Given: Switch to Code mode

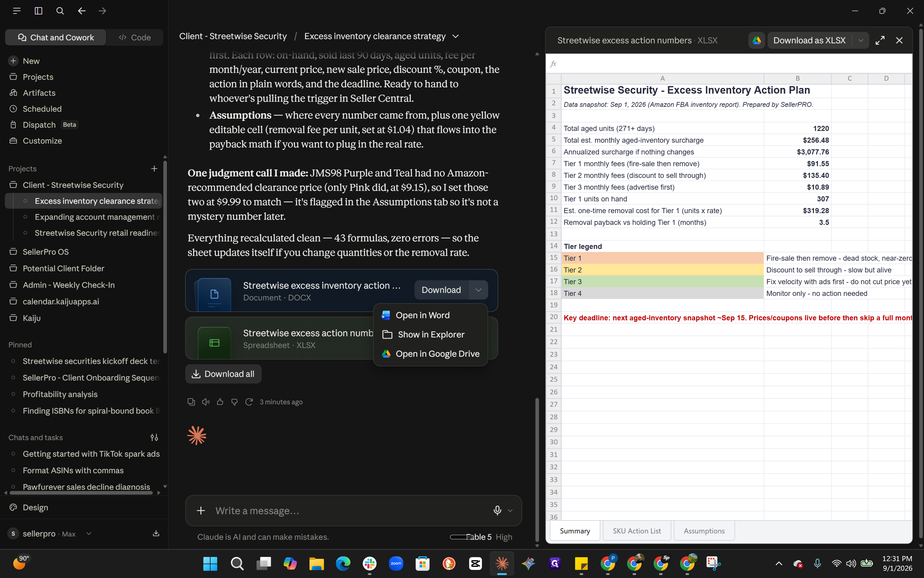Looking at the screenshot, I should click(135, 37).
